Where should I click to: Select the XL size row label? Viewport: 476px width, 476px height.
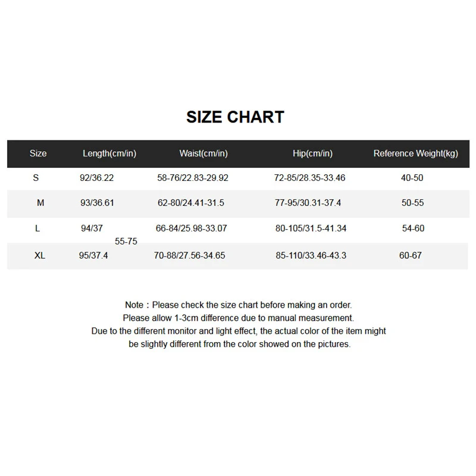(x=40, y=255)
